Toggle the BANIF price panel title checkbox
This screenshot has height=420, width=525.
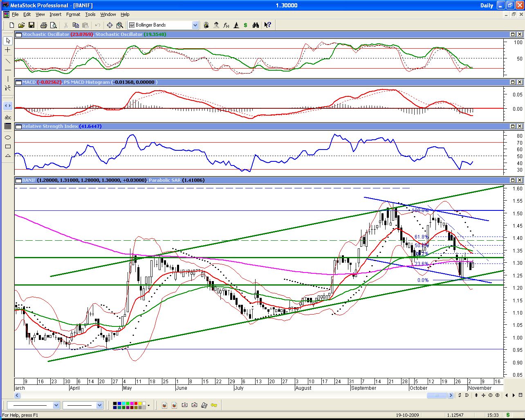point(18,180)
